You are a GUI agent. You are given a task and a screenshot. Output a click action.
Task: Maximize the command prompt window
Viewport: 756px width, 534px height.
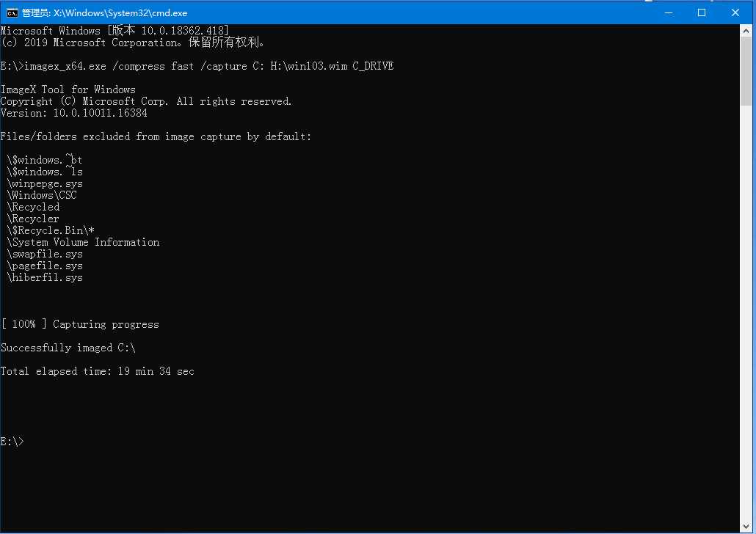702,12
